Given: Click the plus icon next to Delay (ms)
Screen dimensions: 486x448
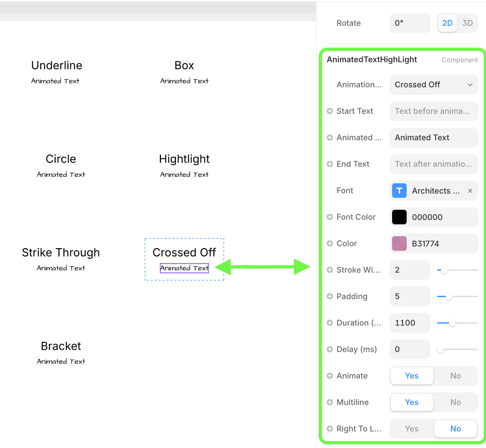Looking at the screenshot, I should tap(330, 349).
